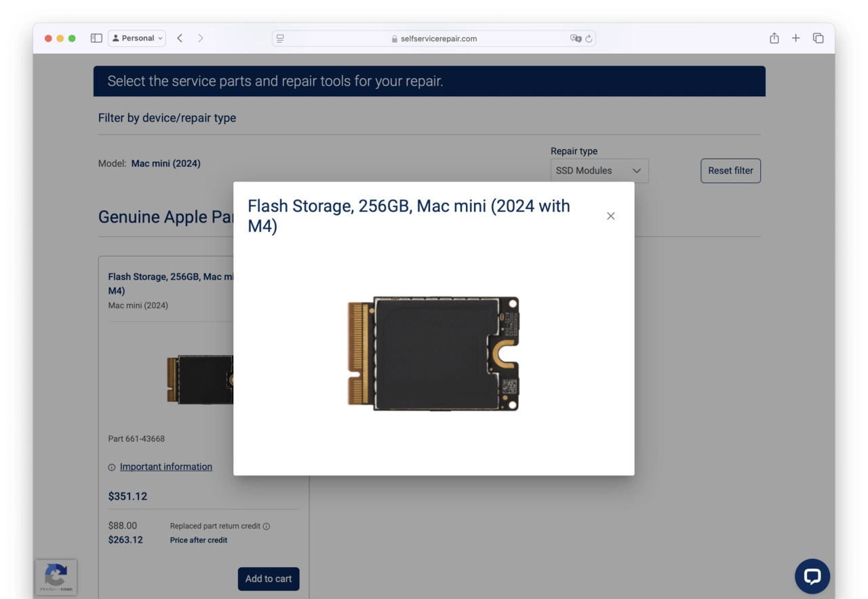Viewport: 868px width, 599px height.
Task: Click the $351.12 price
Action: [127, 497]
